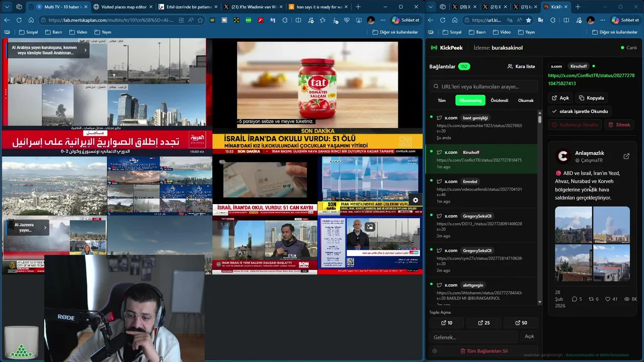Image resolution: width=644 pixels, height=362 pixels.
Task: Select the Tüm filter tab
Action: click(x=442, y=101)
